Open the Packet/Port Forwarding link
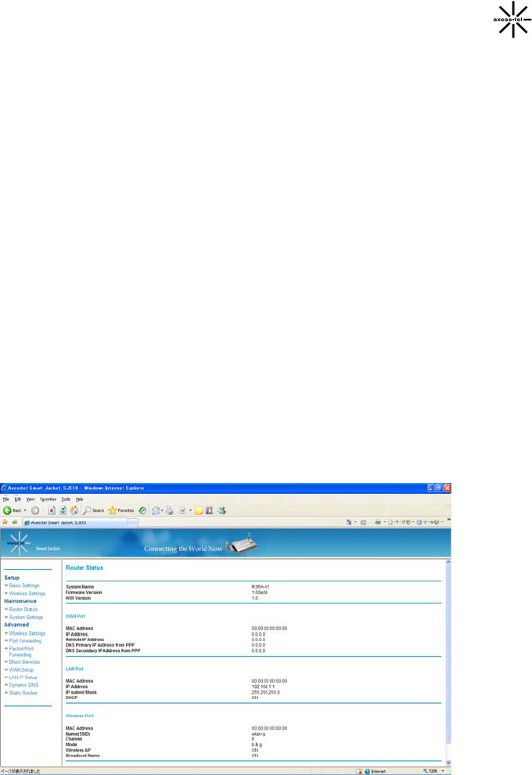The height and width of the screenshot is (775, 532). (x=21, y=651)
